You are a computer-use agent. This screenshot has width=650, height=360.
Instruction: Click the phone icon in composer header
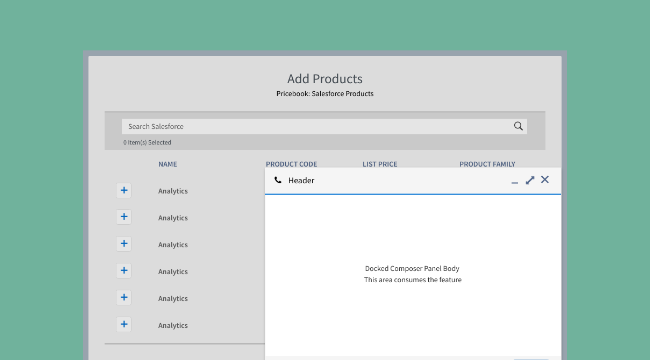click(x=278, y=180)
